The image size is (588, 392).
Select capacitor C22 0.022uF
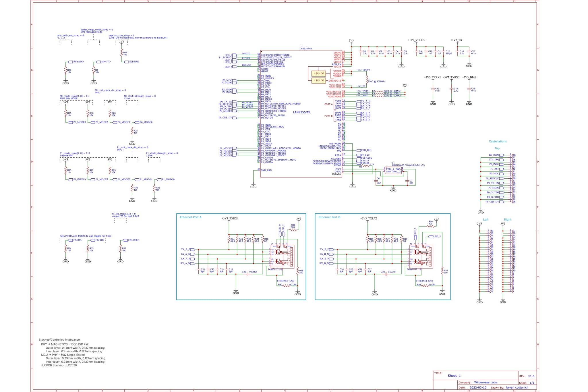pos(247,274)
